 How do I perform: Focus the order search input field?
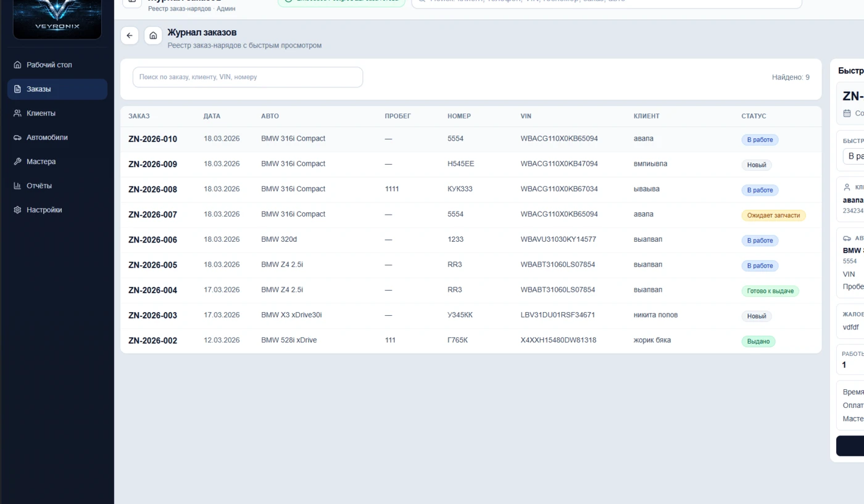(x=247, y=77)
